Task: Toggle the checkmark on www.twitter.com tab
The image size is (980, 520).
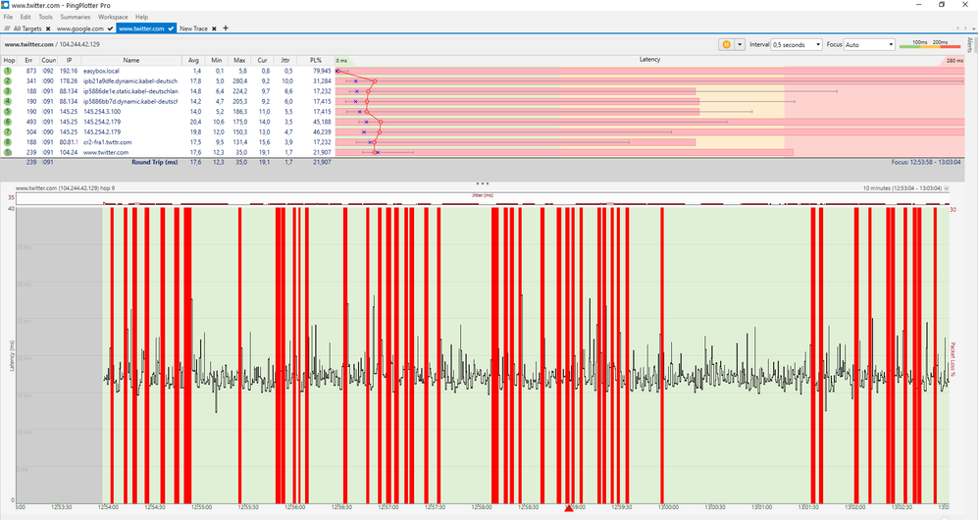Action: pos(173,28)
